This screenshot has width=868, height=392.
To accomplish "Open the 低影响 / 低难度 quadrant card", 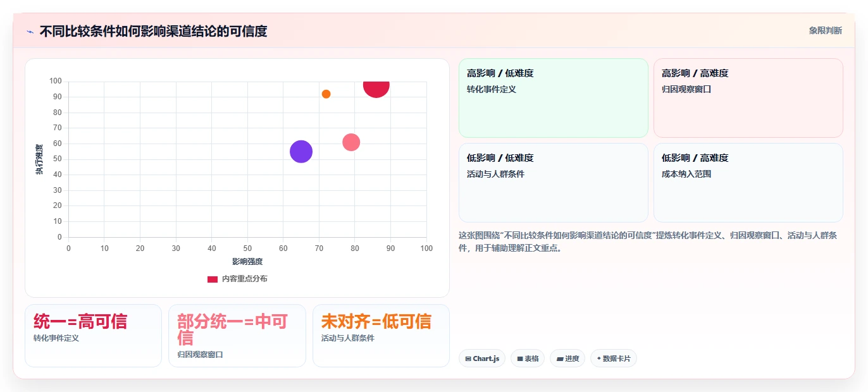I will [554, 183].
